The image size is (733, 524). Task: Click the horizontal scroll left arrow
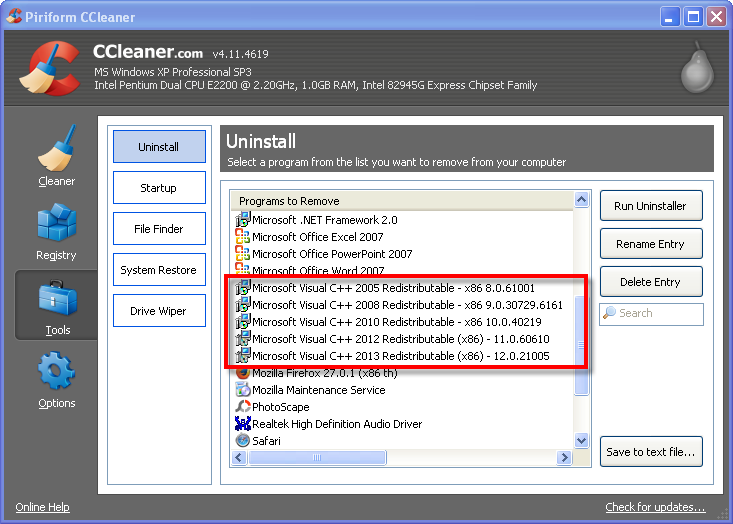click(x=239, y=457)
